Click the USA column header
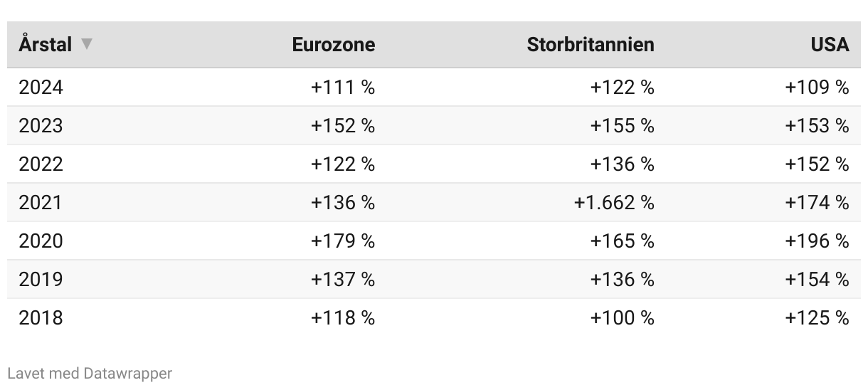 click(x=830, y=44)
